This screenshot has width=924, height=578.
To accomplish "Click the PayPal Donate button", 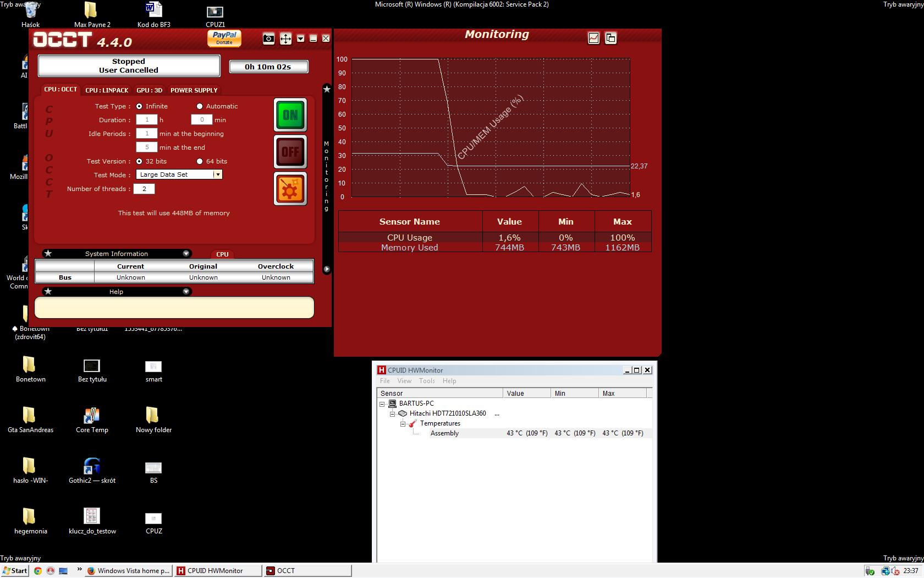I will (224, 38).
